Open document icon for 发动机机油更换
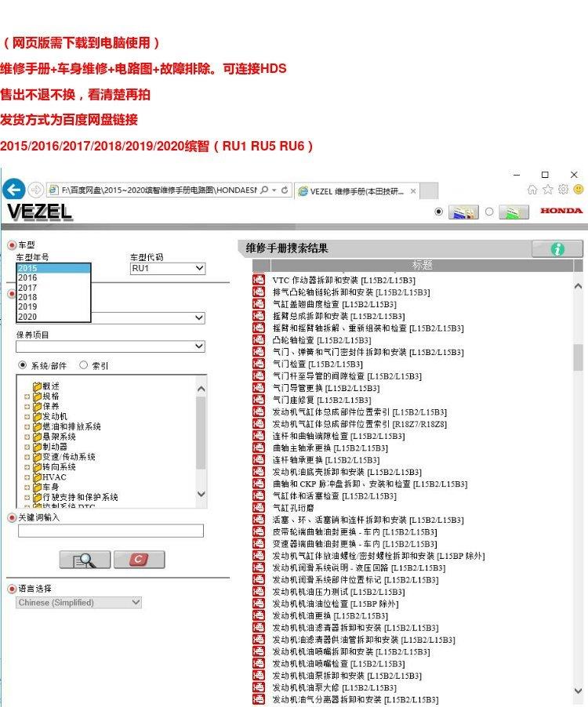This screenshot has width=588, height=707. tap(259, 615)
